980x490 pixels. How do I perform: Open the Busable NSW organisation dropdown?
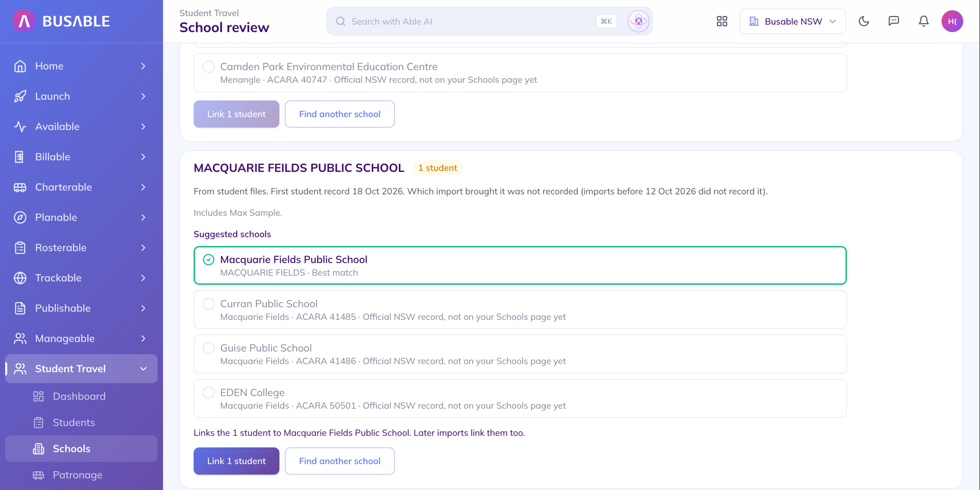click(x=793, y=21)
